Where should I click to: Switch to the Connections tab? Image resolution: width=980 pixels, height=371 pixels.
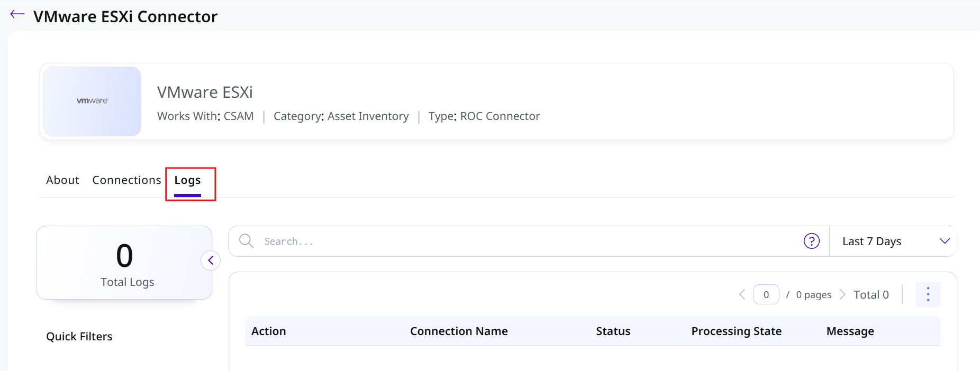point(126,180)
